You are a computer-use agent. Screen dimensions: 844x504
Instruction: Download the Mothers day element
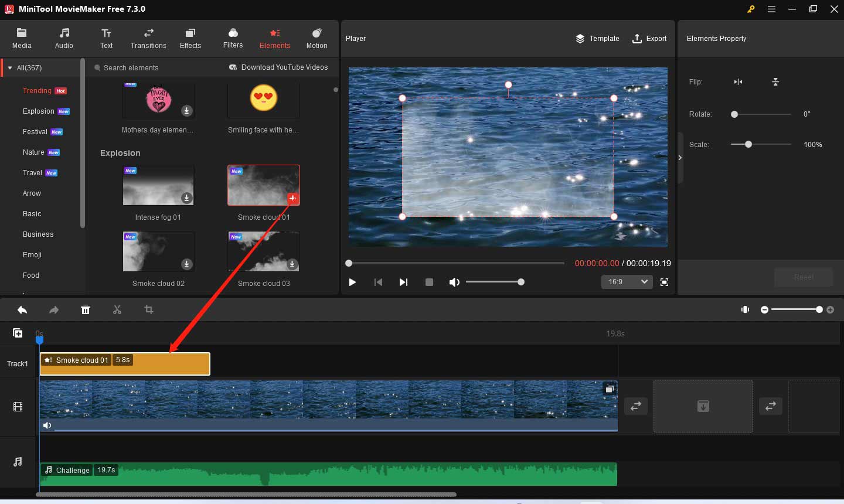click(x=186, y=111)
